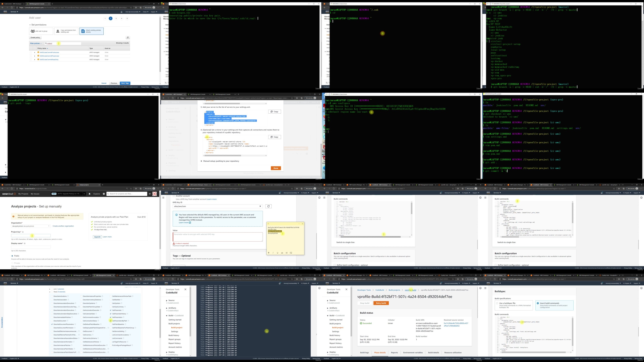Image resolution: width=644 pixels, height=362 pixels.
Task: Click the refresh icon beside Create policy
Action: point(128,37)
